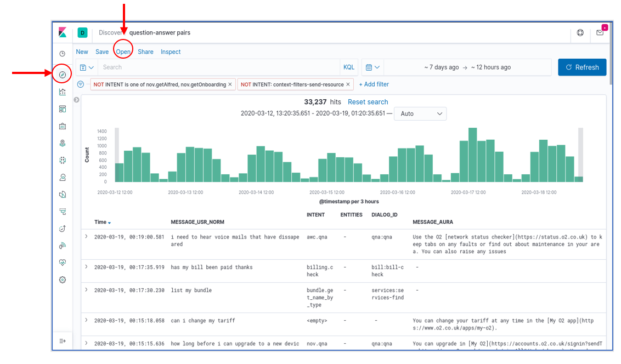Open the saved query dropdown

pos(87,67)
